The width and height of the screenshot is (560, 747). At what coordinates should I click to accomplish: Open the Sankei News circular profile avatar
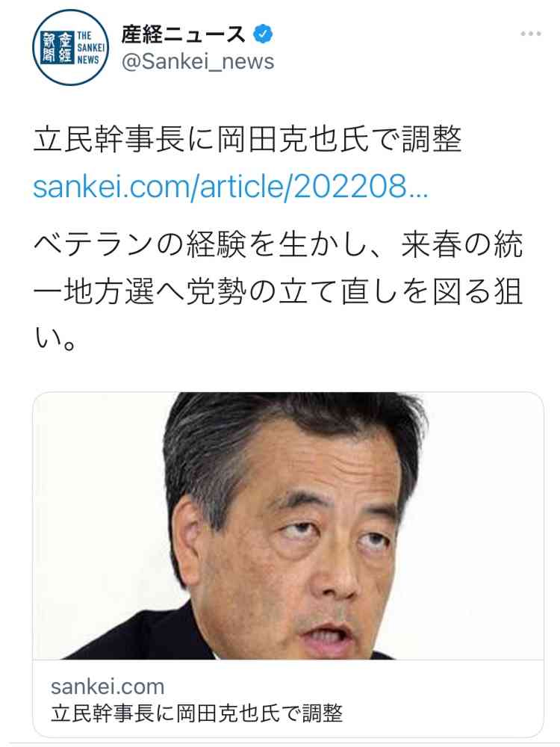click(x=71, y=48)
